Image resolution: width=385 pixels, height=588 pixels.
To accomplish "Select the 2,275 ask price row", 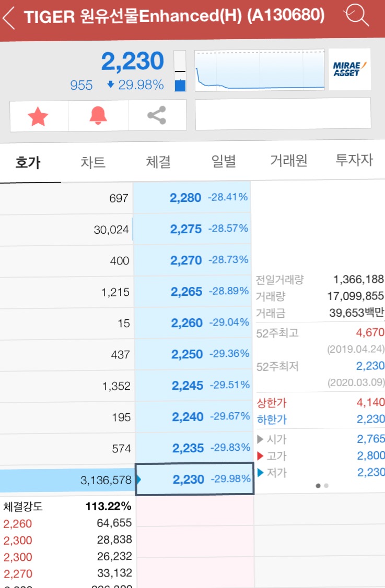I will (x=192, y=229).
